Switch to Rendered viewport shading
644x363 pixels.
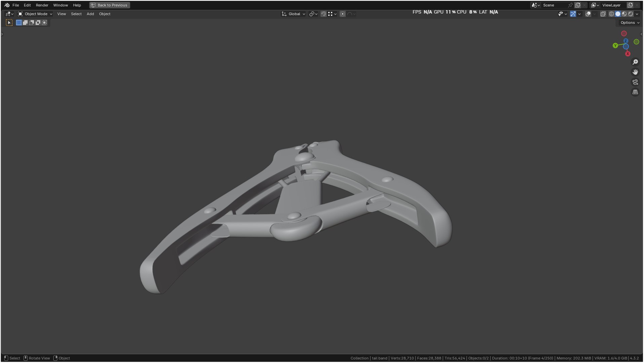pyautogui.click(x=631, y=14)
